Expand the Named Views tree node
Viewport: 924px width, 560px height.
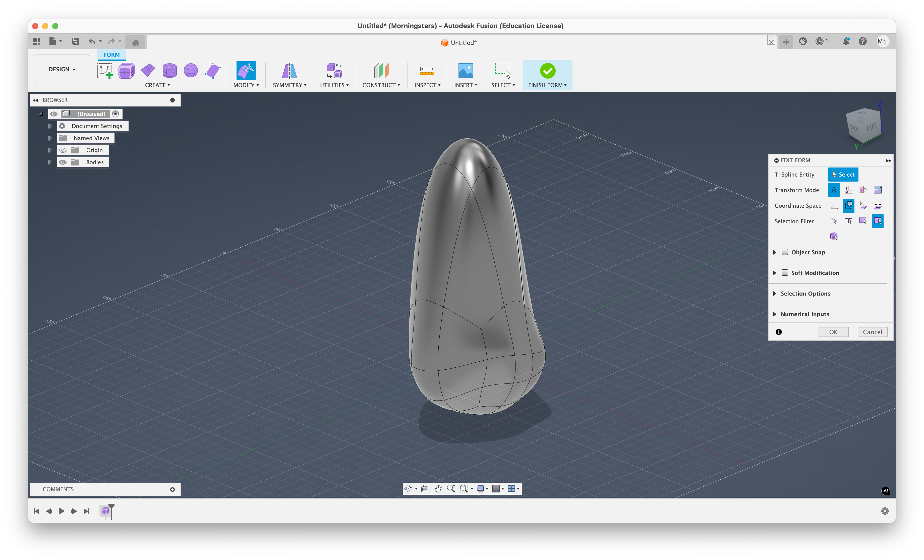(49, 138)
